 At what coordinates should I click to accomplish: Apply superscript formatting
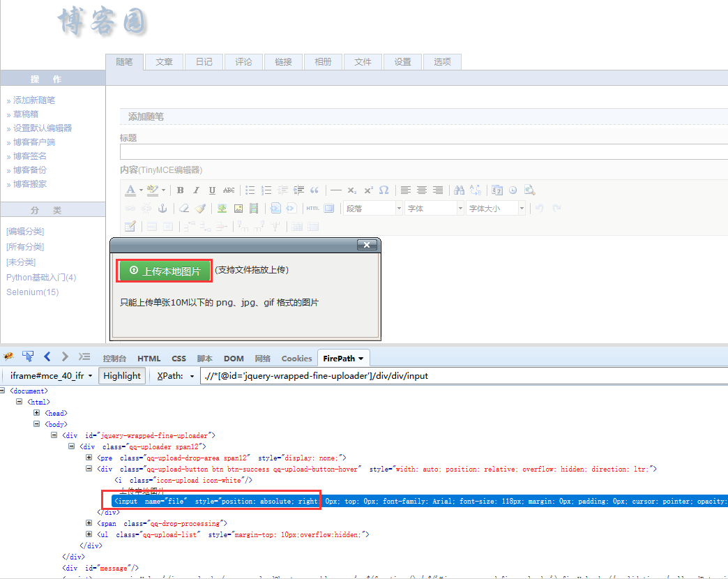368,190
